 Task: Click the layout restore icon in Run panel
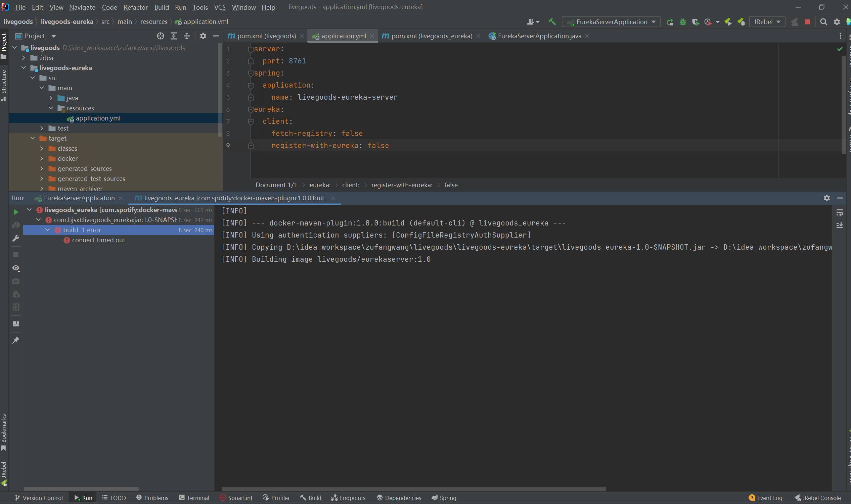[16, 324]
